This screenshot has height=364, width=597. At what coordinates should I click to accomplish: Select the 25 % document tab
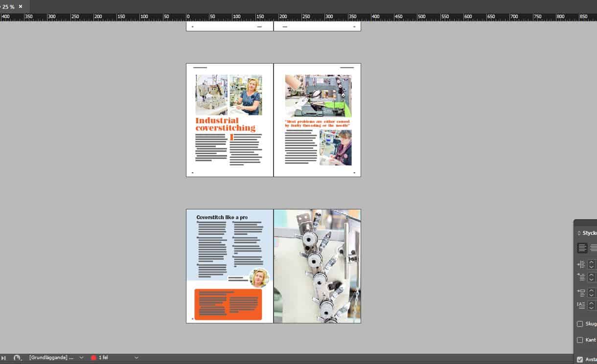[x=8, y=7]
